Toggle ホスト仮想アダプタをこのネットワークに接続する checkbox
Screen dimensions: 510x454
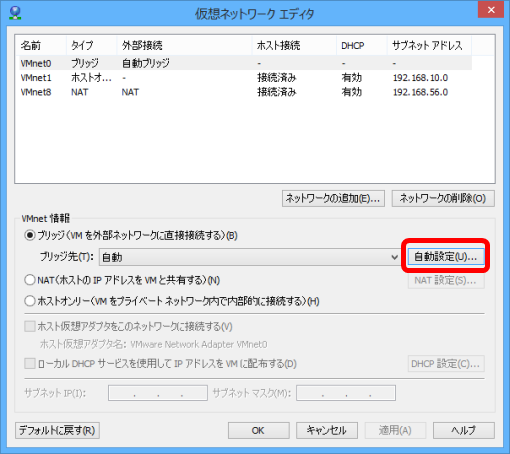30,326
